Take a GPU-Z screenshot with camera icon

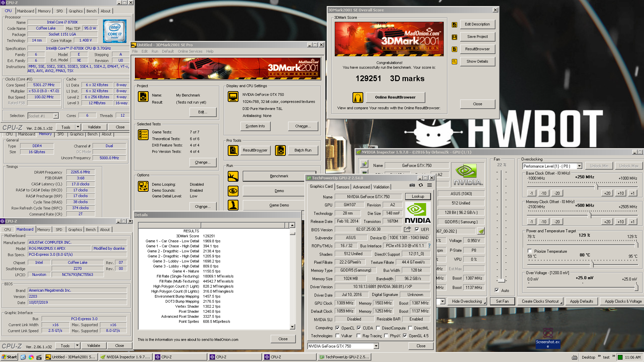412,185
